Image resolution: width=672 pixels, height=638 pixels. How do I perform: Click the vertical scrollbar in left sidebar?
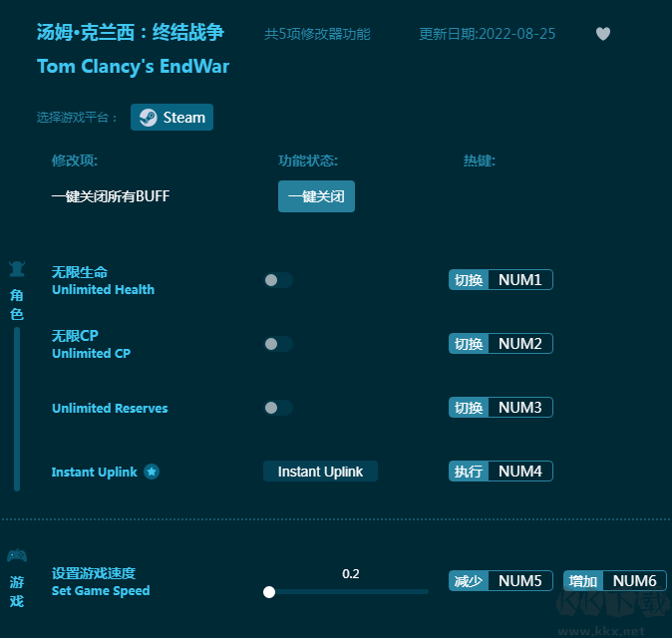[17, 409]
